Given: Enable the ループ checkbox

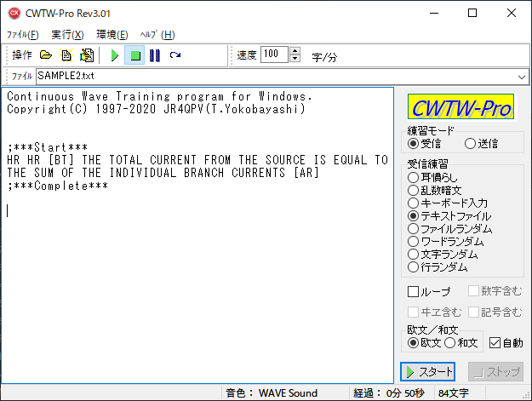Looking at the screenshot, I should point(429,292).
